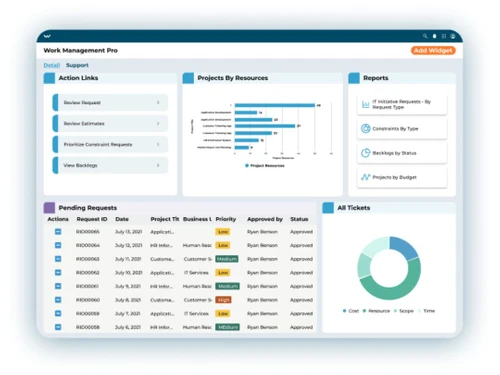Click the High priority badge for RID00060
The height and width of the screenshot is (375, 500).
223,300
